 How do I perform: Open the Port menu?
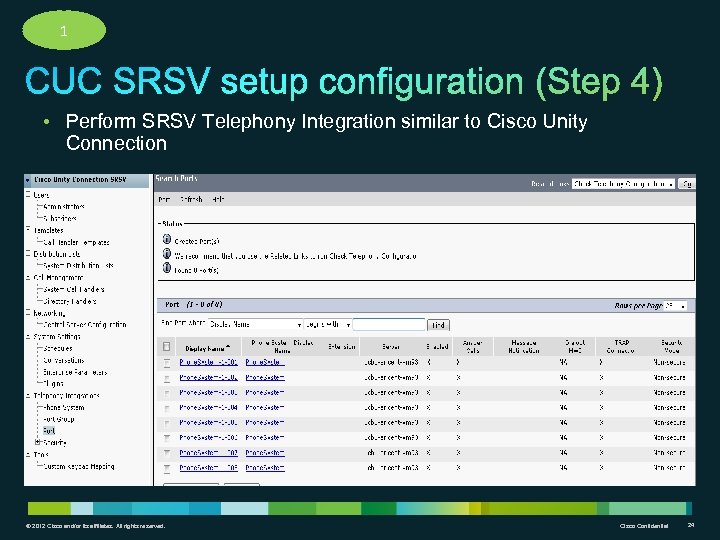pyautogui.click(x=164, y=199)
